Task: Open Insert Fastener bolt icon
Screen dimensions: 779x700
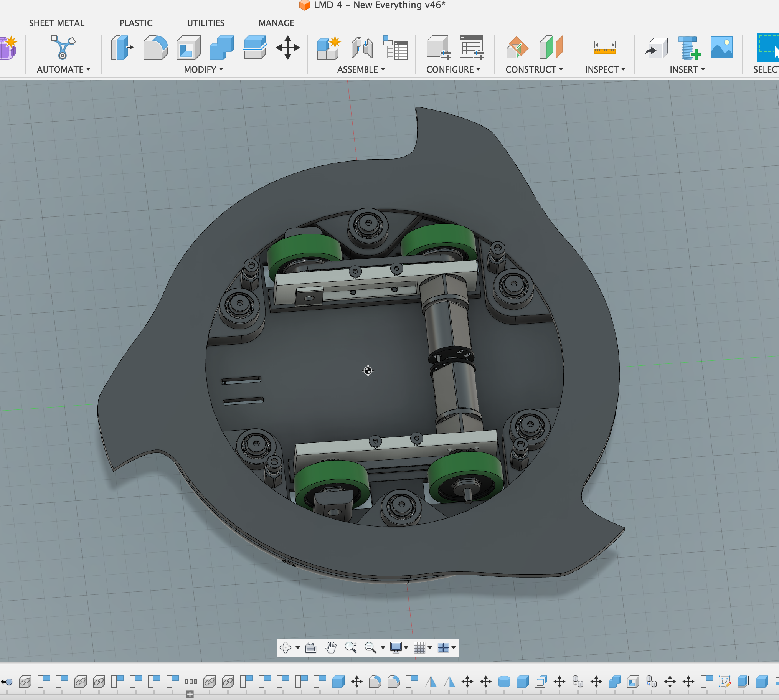Action: 690,48
